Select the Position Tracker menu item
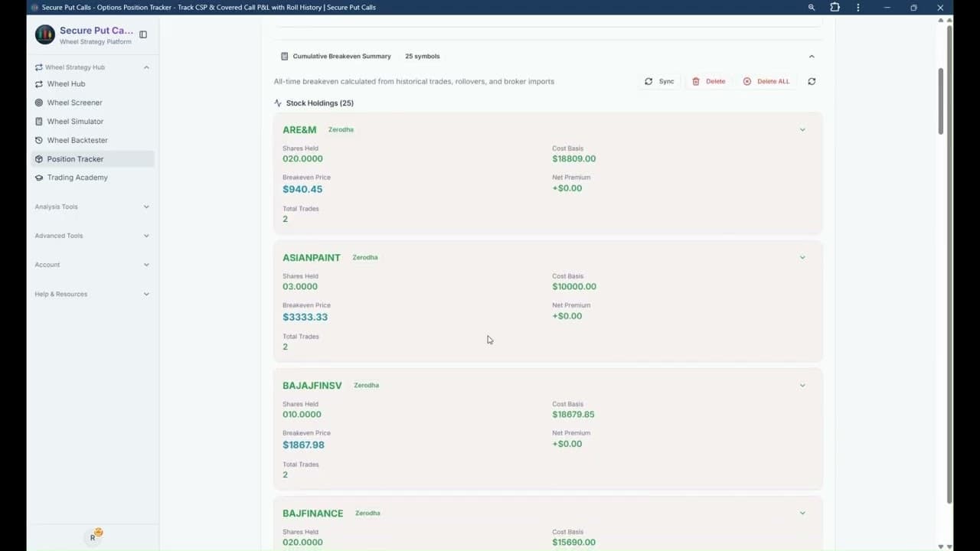 (x=75, y=158)
